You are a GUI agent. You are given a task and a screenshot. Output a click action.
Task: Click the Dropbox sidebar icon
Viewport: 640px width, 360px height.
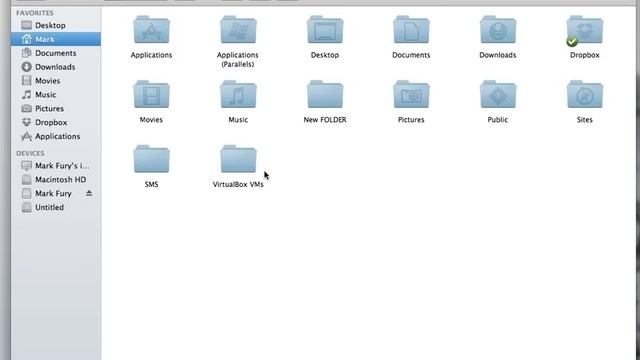27,122
